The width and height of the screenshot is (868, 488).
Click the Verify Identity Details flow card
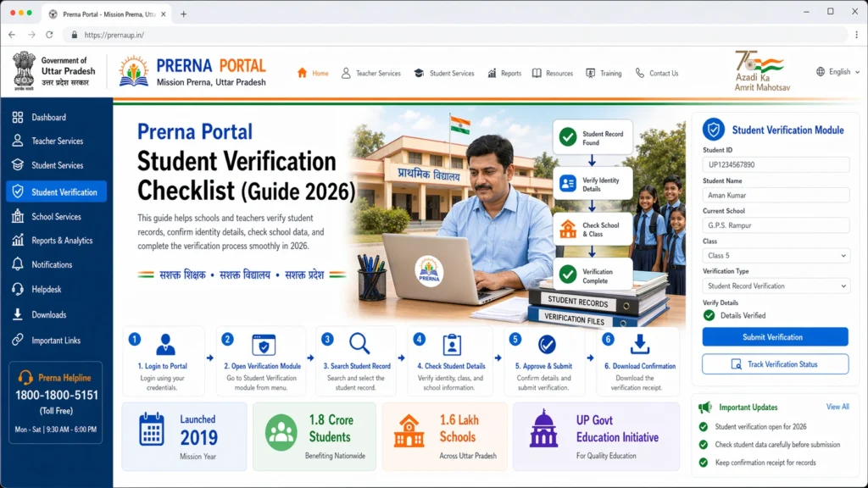[593, 184]
